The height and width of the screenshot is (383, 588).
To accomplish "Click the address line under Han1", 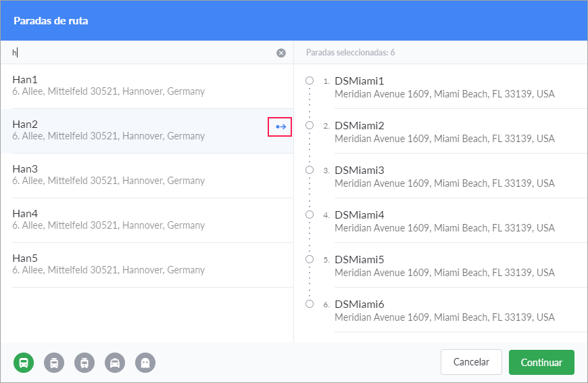I will [x=108, y=91].
